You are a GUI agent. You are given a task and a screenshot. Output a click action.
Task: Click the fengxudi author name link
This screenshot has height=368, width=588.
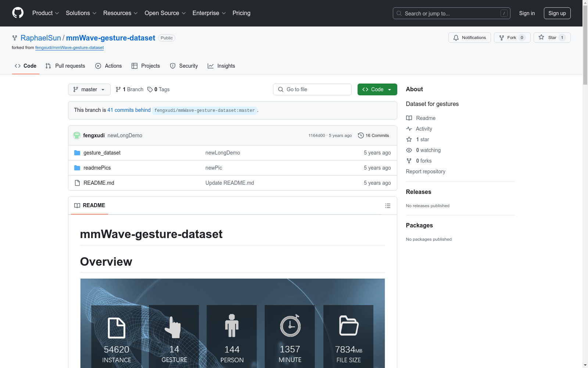pos(94,135)
